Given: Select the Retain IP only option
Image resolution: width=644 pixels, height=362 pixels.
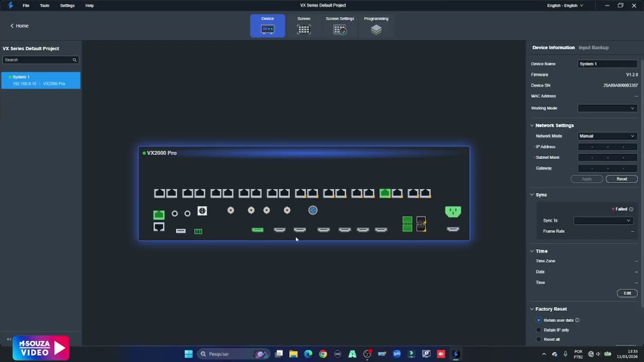Looking at the screenshot, I should (538, 330).
